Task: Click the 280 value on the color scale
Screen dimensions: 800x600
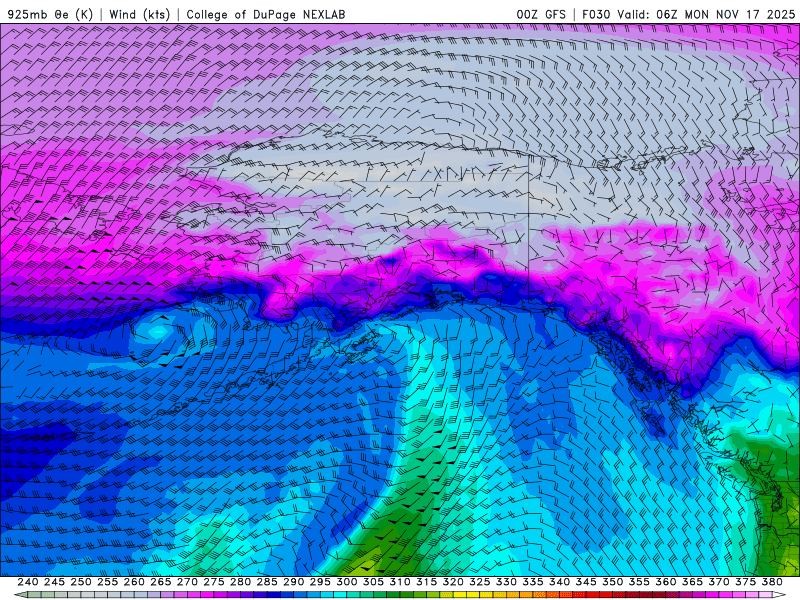Action: [240, 582]
